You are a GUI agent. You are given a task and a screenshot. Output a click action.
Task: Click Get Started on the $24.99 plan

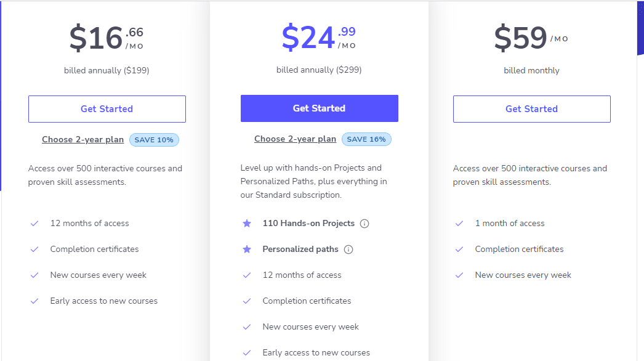(319, 108)
